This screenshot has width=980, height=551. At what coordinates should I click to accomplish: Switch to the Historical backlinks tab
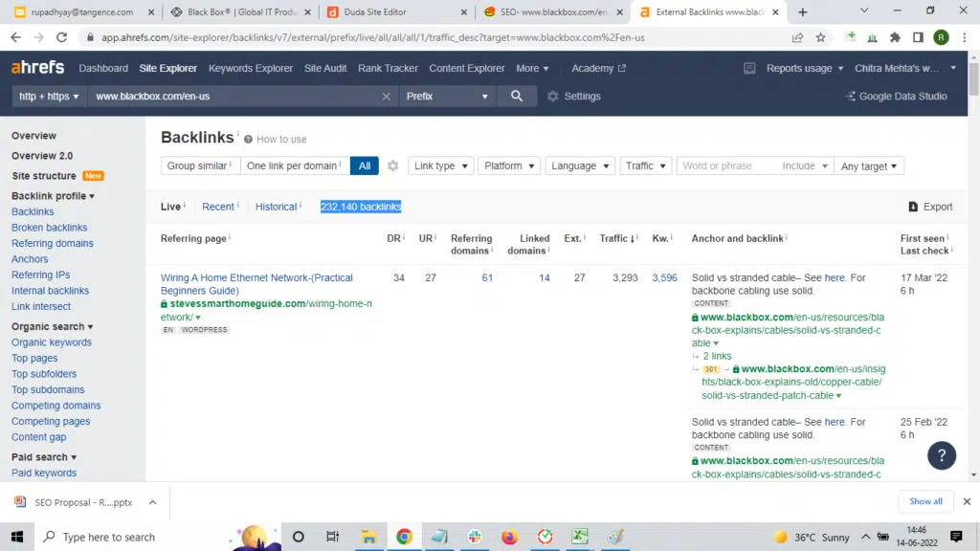(x=277, y=207)
